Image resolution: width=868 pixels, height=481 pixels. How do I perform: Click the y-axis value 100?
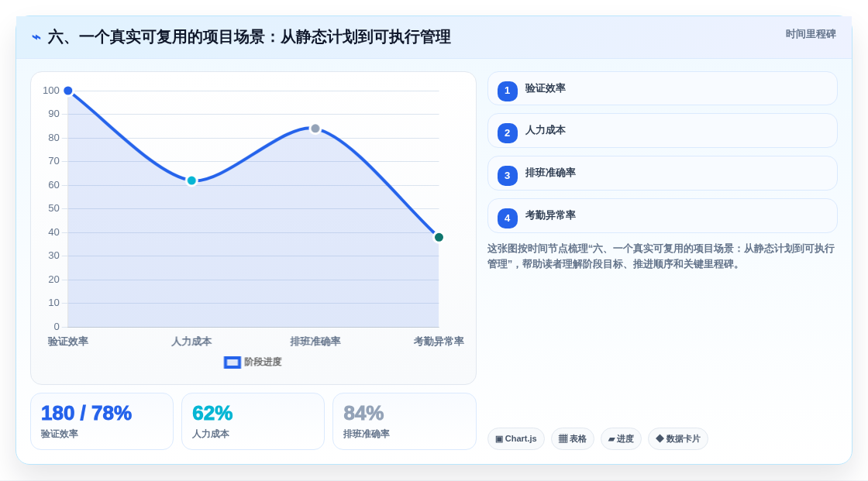click(x=51, y=90)
